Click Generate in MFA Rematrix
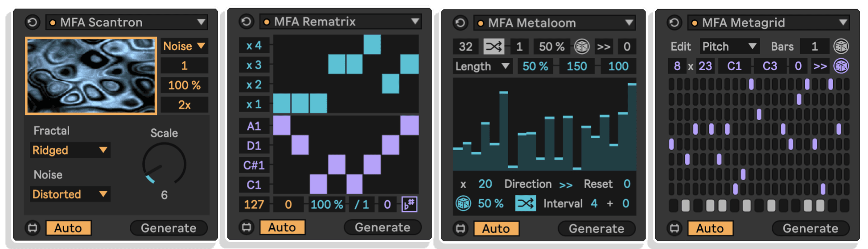868x249 pixels. click(x=382, y=227)
